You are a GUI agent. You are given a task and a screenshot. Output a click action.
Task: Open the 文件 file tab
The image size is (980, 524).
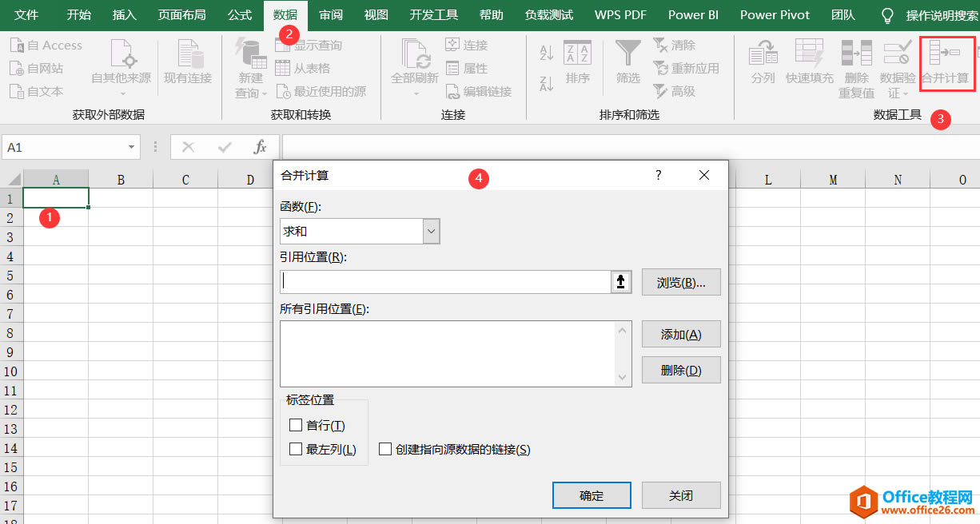(26, 15)
